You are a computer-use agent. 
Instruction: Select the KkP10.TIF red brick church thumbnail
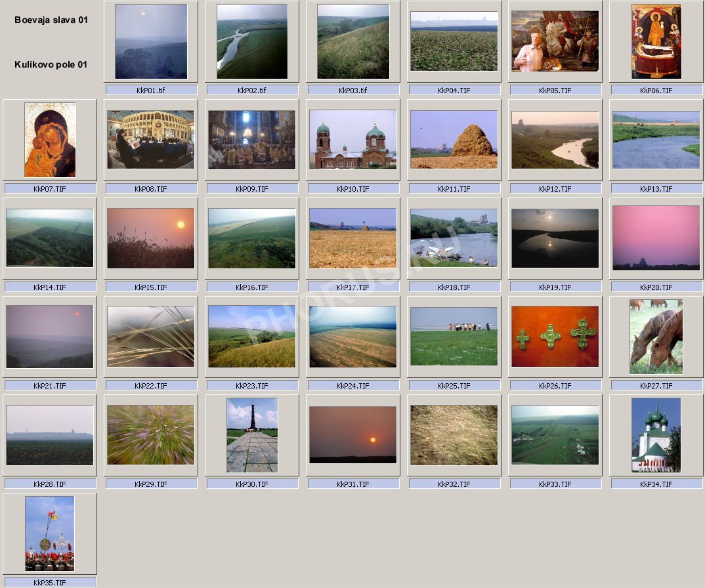pyautogui.click(x=353, y=140)
